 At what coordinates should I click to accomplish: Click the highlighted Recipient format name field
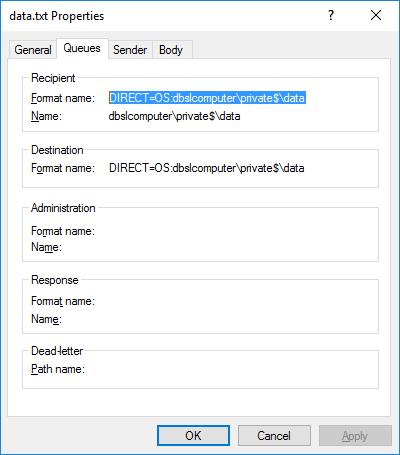pyautogui.click(x=207, y=98)
